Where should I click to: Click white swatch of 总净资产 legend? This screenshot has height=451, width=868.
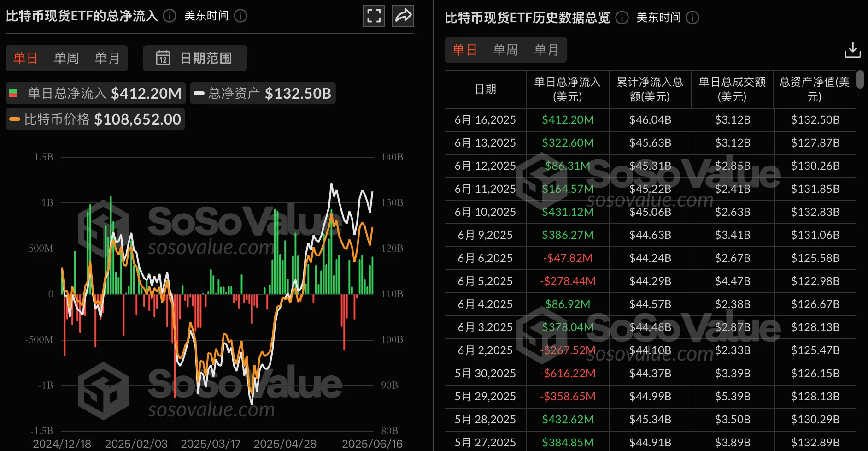coord(199,93)
